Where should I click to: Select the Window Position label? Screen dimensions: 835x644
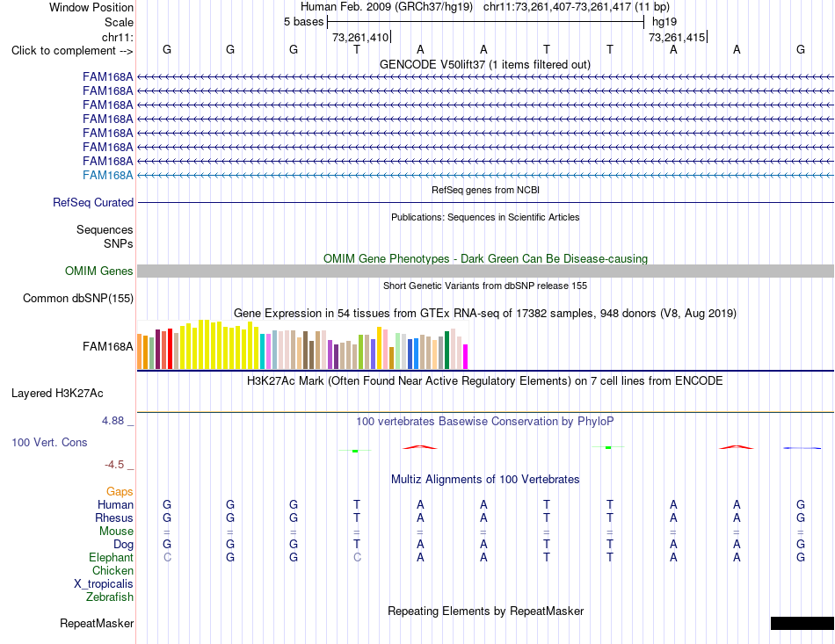tap(91, 7)
